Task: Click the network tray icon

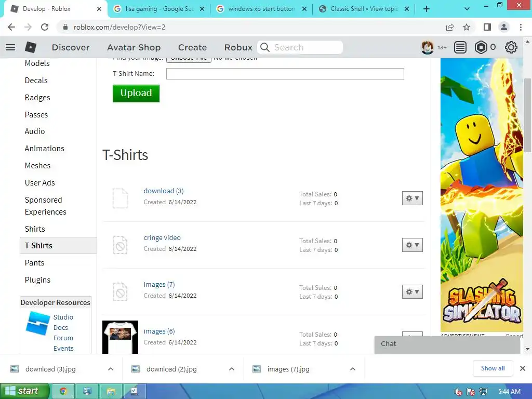Action: 483,392
